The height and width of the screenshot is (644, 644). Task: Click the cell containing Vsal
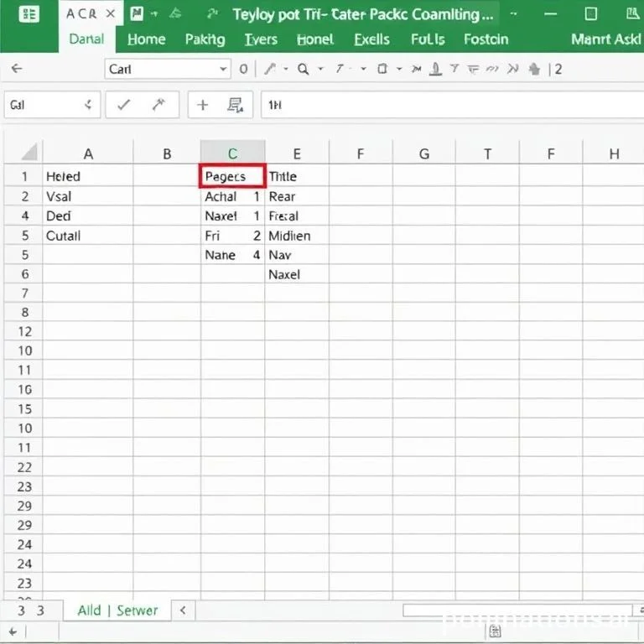pyautogui.click(x=88, y=196)
